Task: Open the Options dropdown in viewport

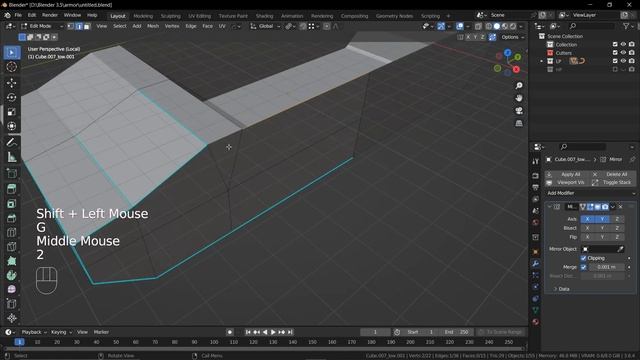Action: 513,37
